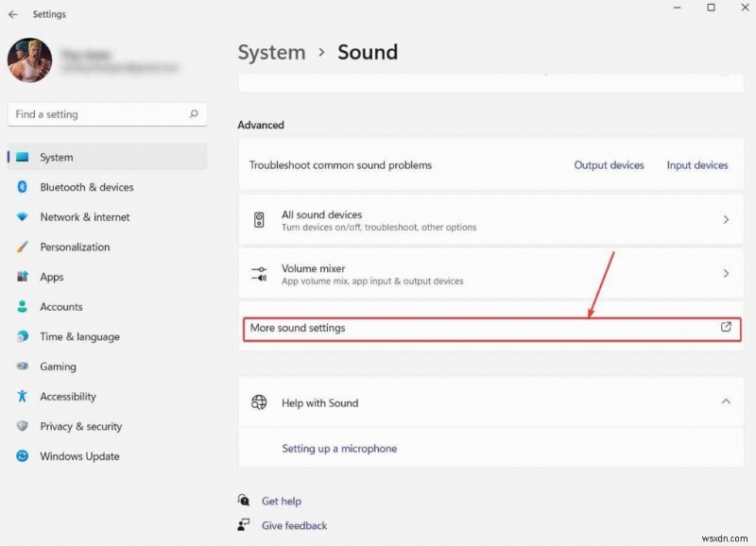Open Time & language settings

pyautogui.click(x=80, y=336)
